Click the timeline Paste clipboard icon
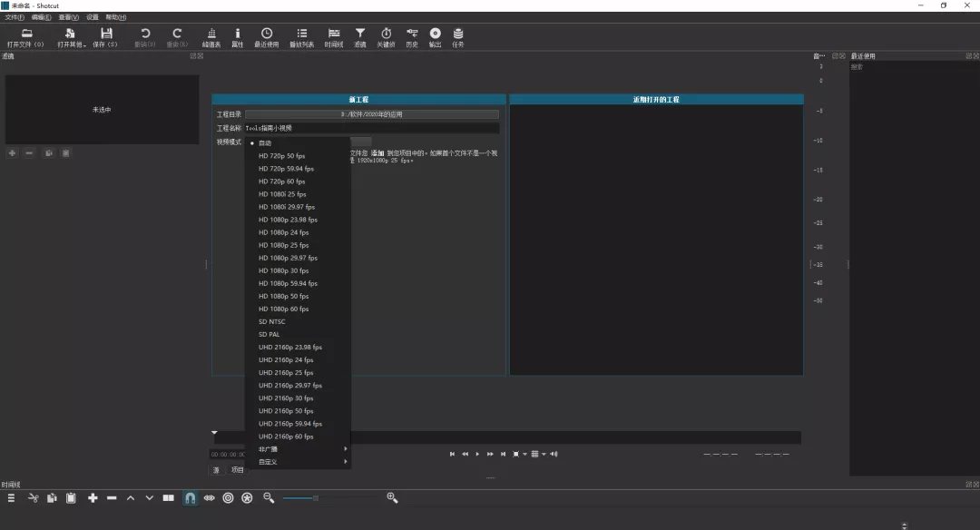Viewport: 980px width, 530px height. pyautogui.click(x=71, y=498)
